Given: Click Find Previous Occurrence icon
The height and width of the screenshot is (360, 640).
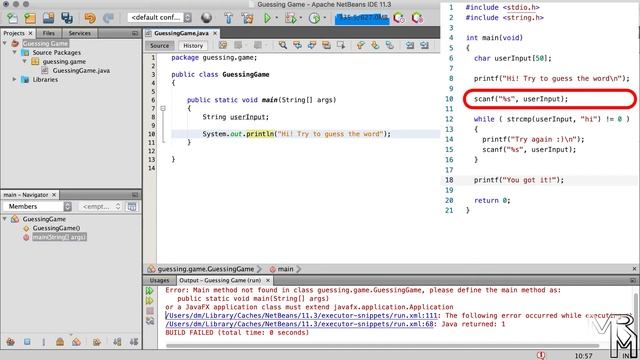Looking at the screenshot, I should pyautogui.click(x=297, y=45).
